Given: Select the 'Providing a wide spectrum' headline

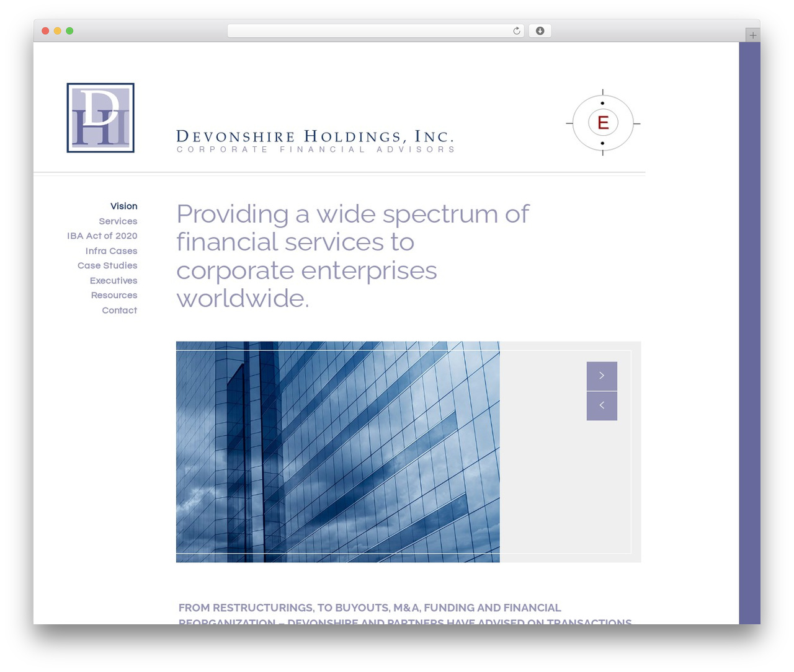Looking at the screenshot, I should [352, 256].
